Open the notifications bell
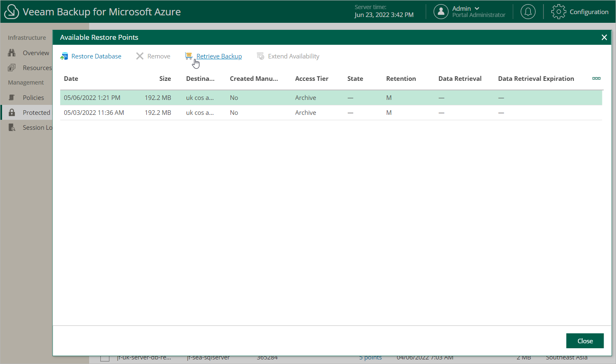This screenshot has height=364, width=616. 528,12
